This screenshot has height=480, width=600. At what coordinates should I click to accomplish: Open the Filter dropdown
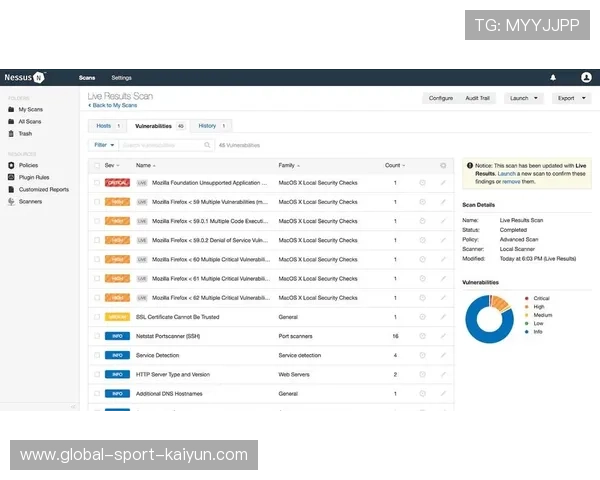[x=103, y=145]
